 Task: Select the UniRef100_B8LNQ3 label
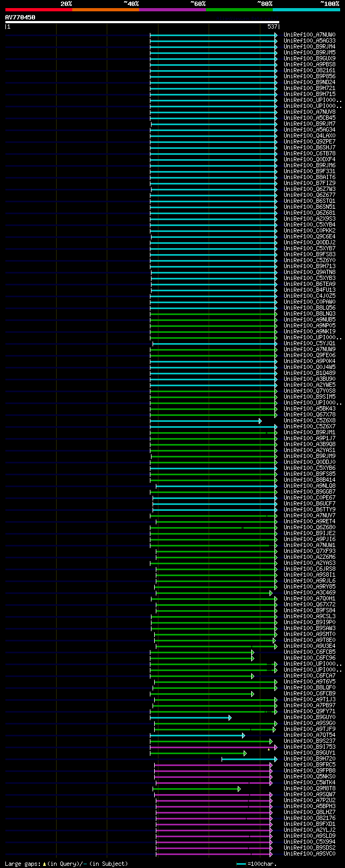pos(309,314)
